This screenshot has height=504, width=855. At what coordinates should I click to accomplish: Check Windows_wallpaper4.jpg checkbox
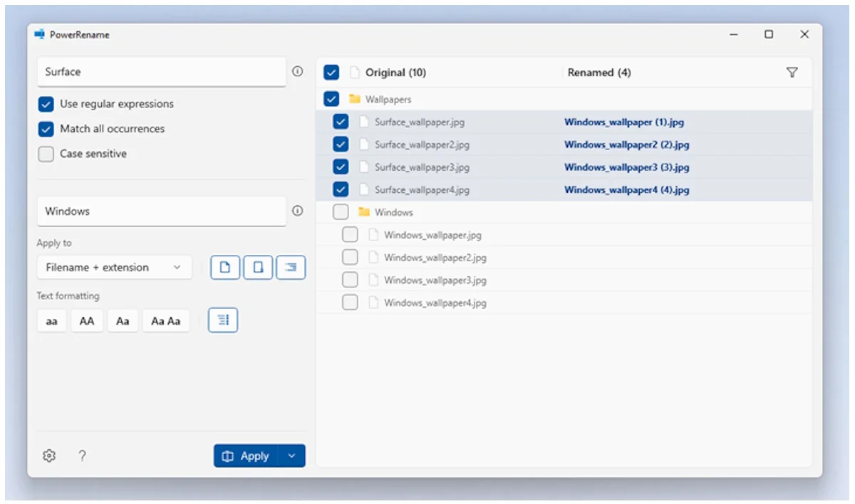(x=350, y=303)
